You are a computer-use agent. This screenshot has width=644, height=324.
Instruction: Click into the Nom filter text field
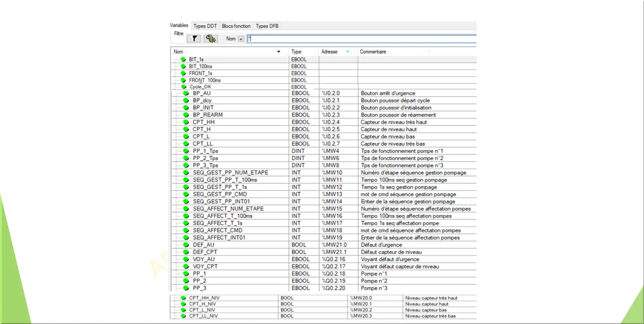tap(360, 39)
